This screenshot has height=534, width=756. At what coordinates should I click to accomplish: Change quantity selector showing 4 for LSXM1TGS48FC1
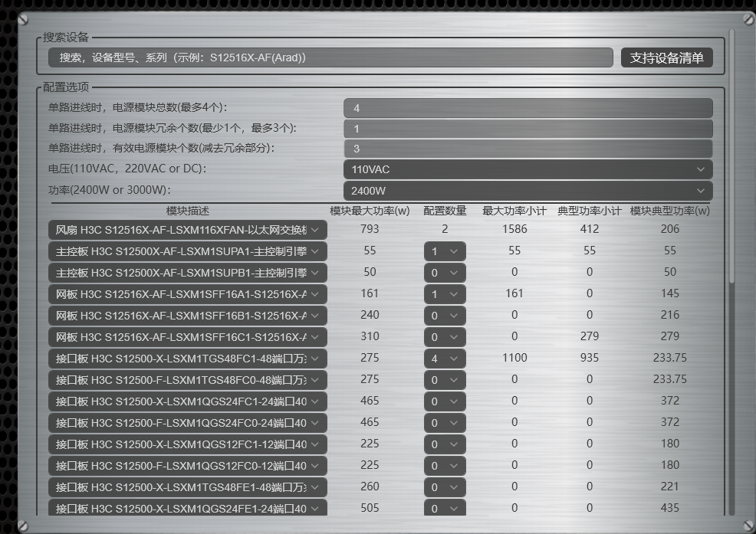coord(445,359)
